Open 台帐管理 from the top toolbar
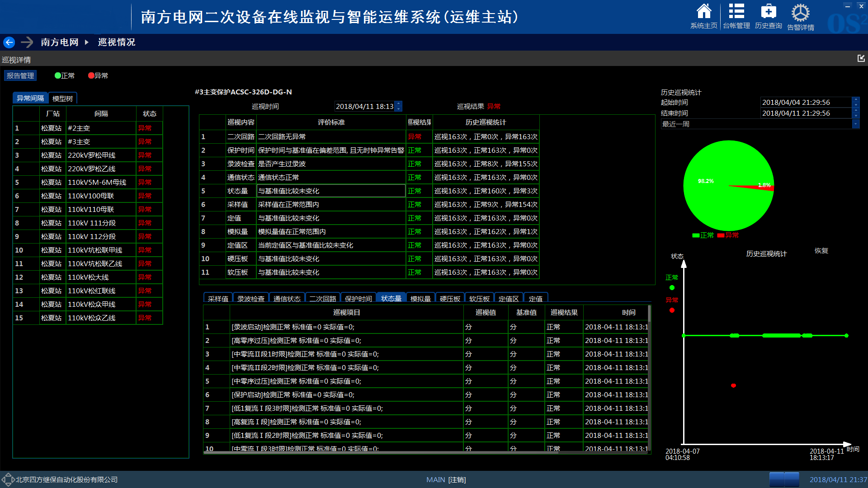 [736, 14]
